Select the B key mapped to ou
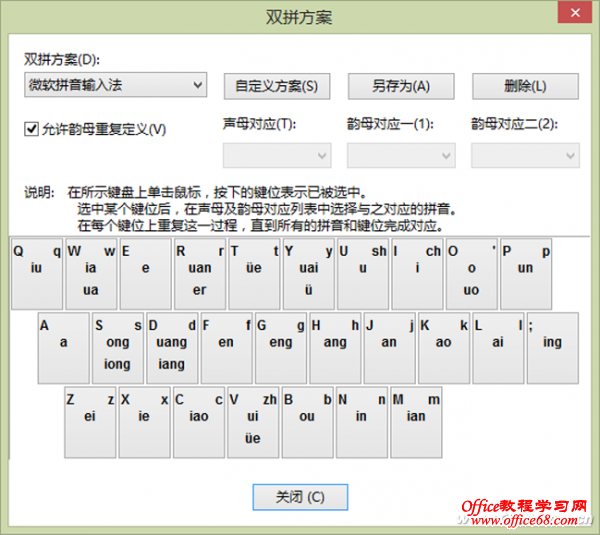The height and width of the screenshot is (535, 600). pyautogui.click(x=307, y=422)
